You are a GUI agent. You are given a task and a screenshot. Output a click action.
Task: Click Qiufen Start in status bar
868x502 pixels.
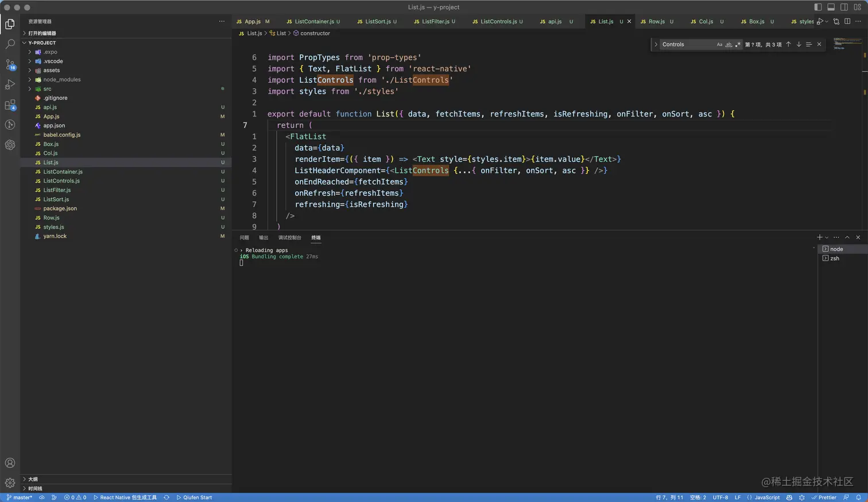pos(194,497)
